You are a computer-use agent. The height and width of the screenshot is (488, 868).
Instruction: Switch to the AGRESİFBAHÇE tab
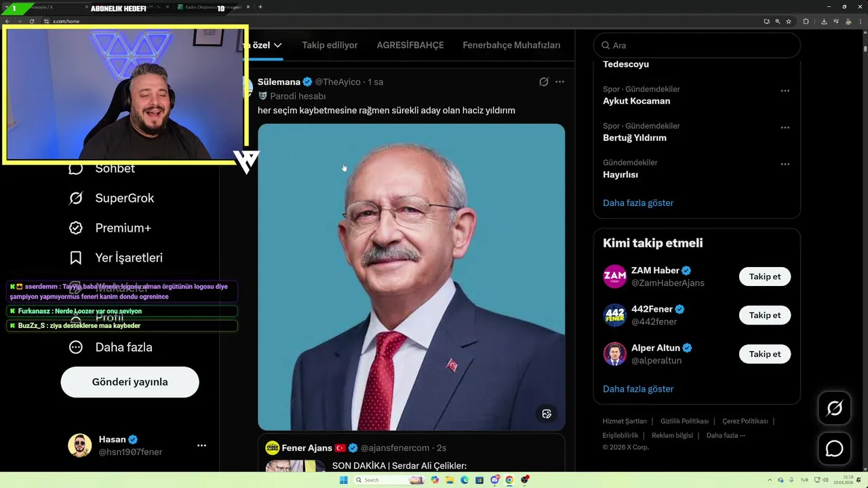pos(410,45)
